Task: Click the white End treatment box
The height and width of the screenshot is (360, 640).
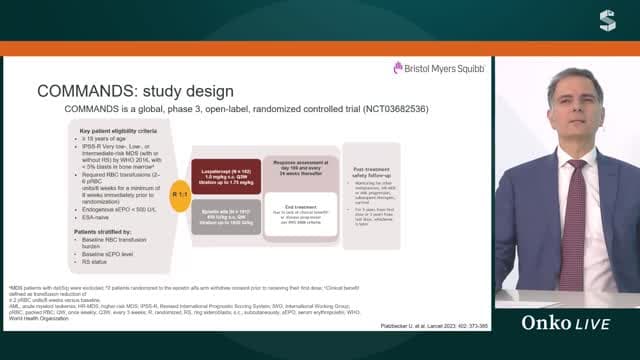Action: pos(301,215)
